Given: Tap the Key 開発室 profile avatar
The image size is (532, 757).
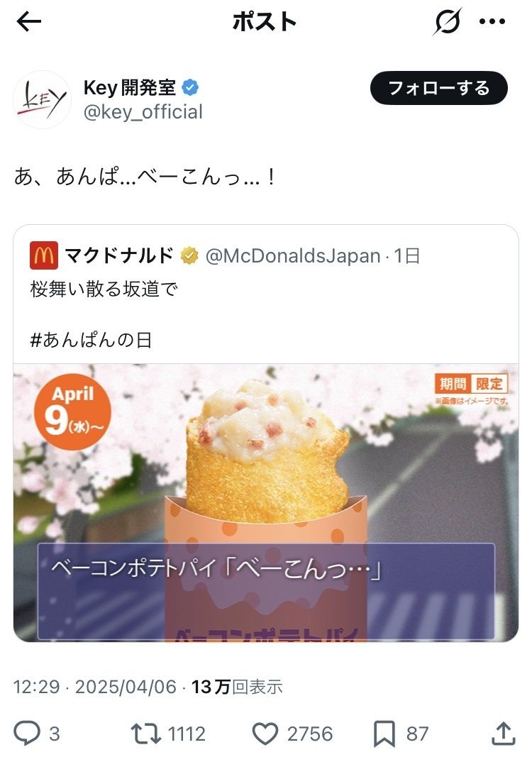Looking at the screenshot, I should click(42, 99).
